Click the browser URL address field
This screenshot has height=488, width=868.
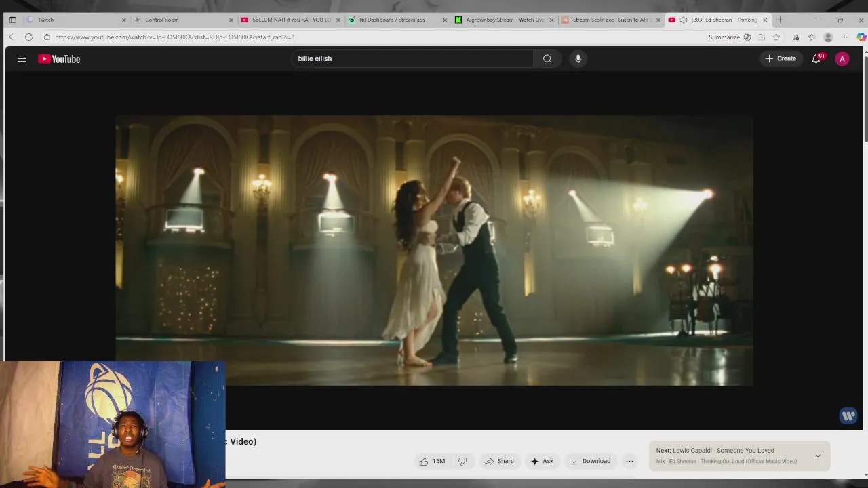click(x=373, y=37)
